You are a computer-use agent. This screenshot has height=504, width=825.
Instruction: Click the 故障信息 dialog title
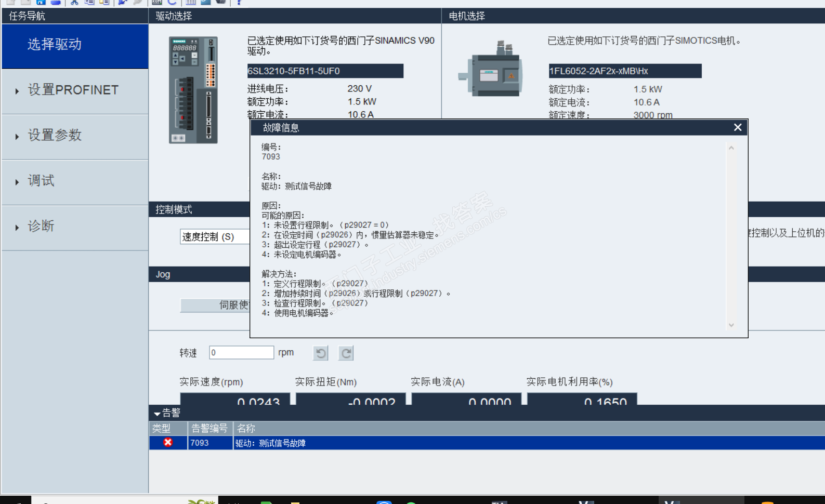tap(281, 128)
